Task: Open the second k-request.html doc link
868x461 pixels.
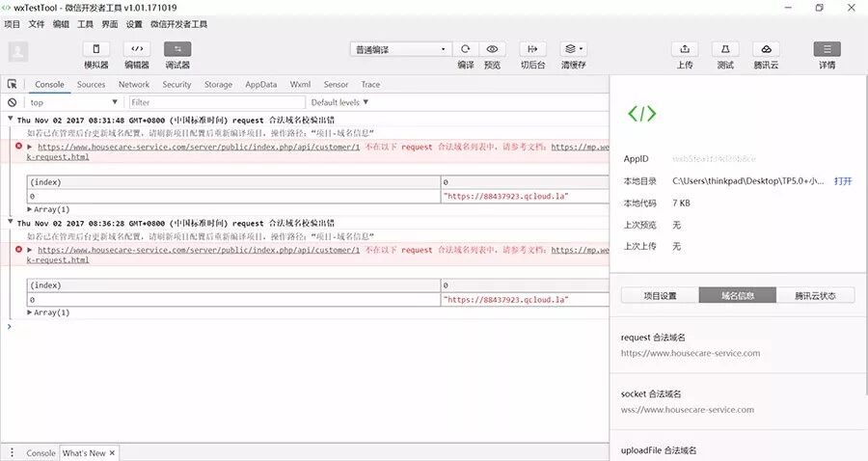Action: (58, 259)
